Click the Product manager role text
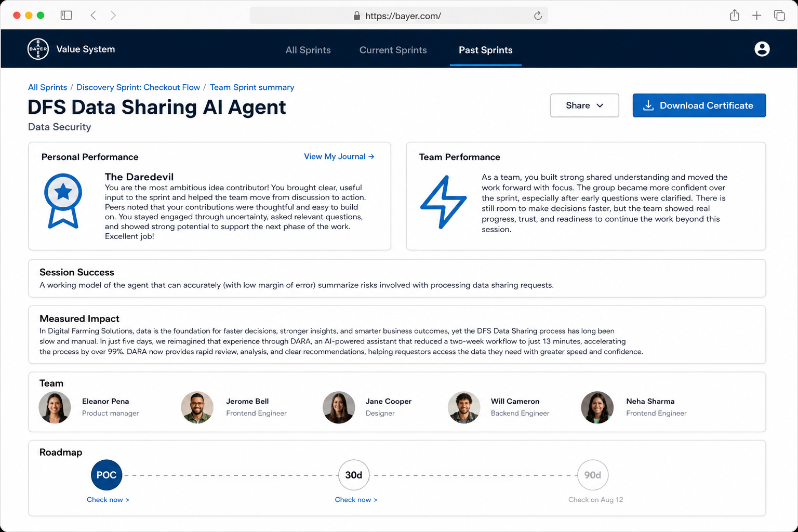The width and height of the screenshot is (798, 532). coord(111,413)
